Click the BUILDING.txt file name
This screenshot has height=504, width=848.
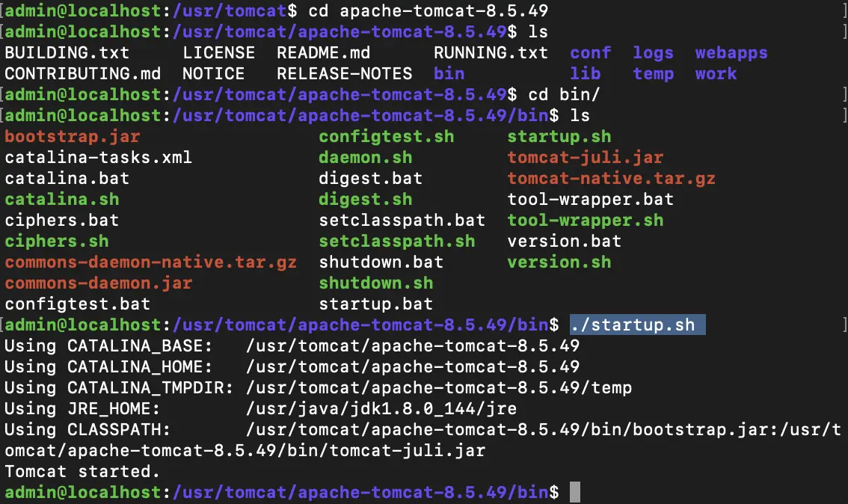click(67, 52)
